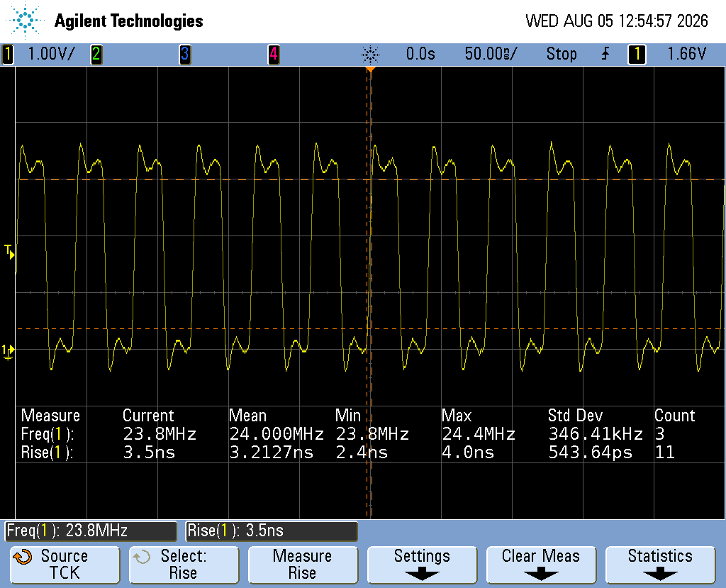
Task: Click the 50.00ns/ timebase value
Action: (x=491, y=54)
